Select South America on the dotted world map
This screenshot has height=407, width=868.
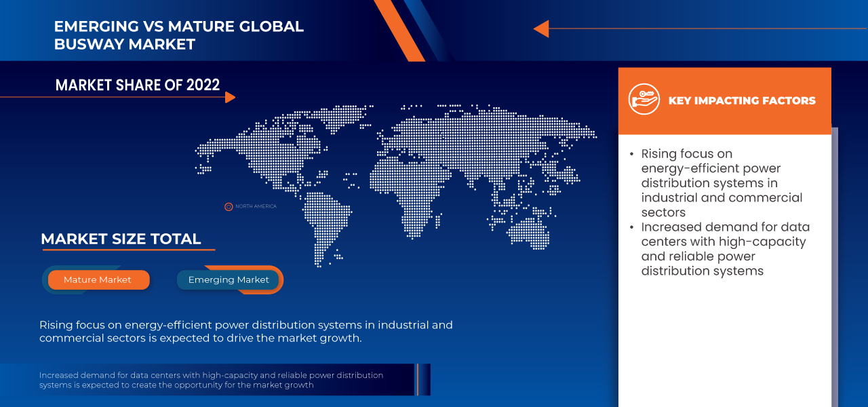pos(325,217)
